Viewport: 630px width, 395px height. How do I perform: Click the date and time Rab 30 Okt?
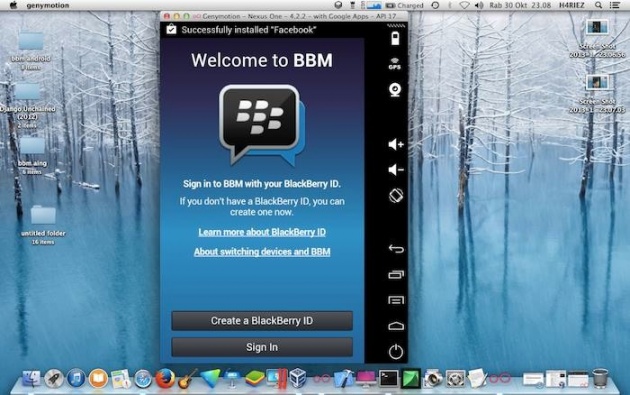pos(520,5)
